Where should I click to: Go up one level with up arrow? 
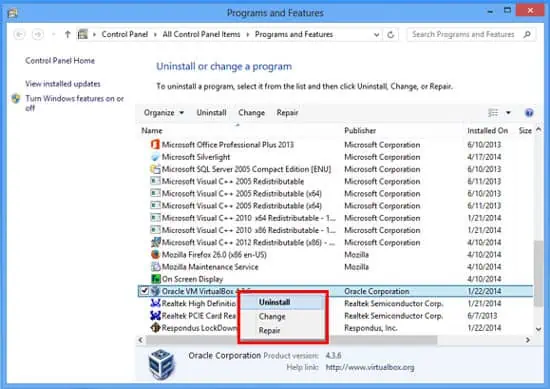click(67, 34)
